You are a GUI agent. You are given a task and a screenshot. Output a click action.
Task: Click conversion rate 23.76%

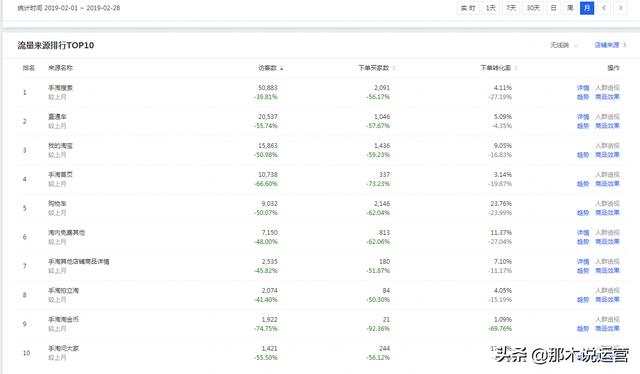pos(501,204)
